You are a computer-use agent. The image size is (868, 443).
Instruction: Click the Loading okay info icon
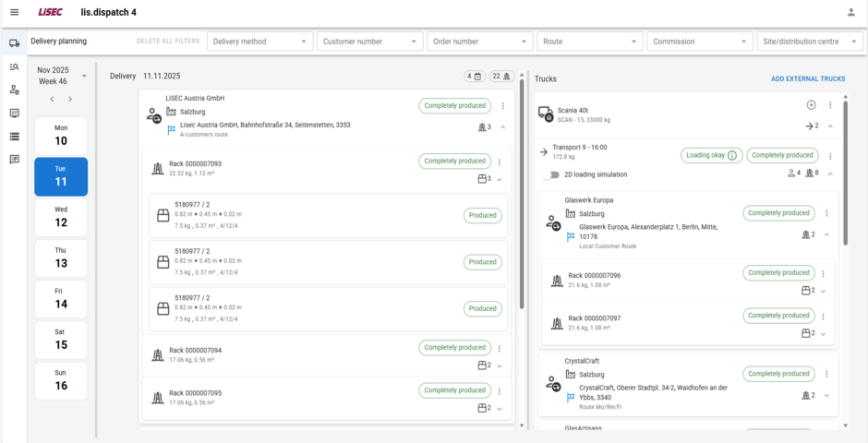[732, 156]
